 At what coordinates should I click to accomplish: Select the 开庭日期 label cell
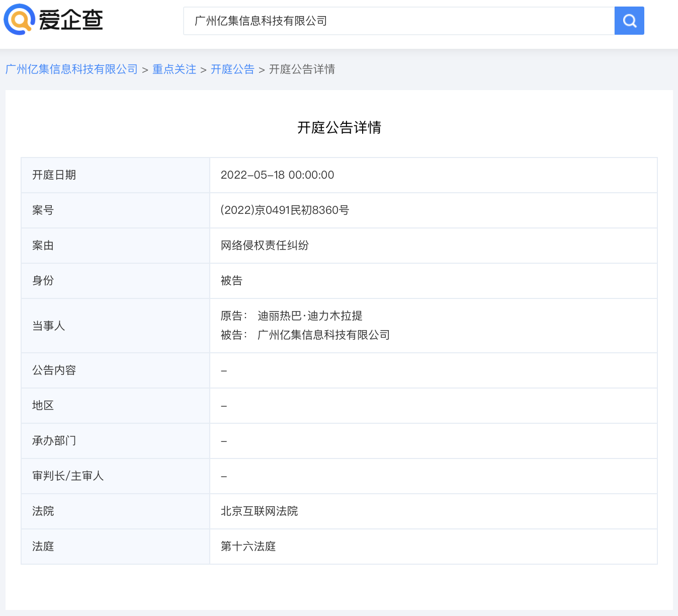pyautogui.click(x=115, y=175)
